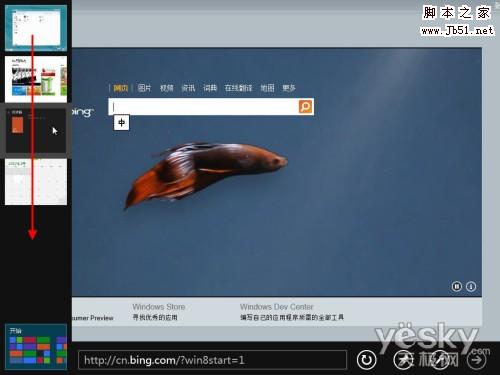
Task: Switch to the desktop app thumbnail
Action: tap(36, 28)
